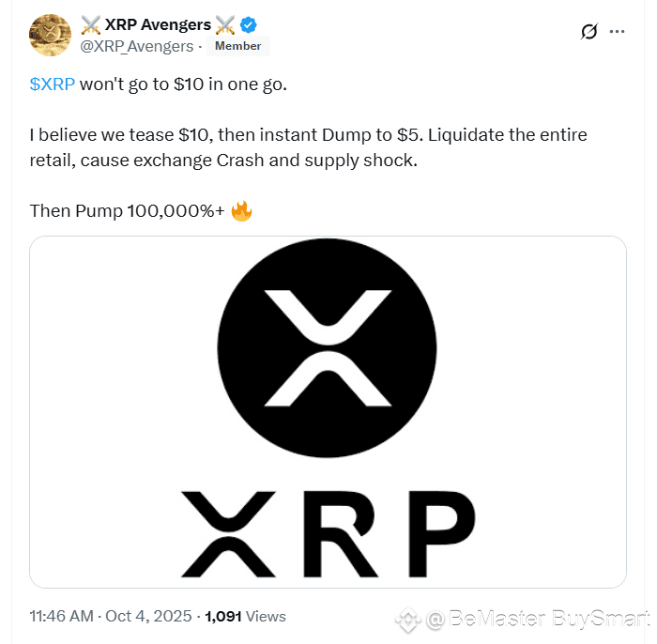Open the attached XRP image thumbnail
Image resolution: width=657 pixels, height=644 pixels.
pos(328,412)
